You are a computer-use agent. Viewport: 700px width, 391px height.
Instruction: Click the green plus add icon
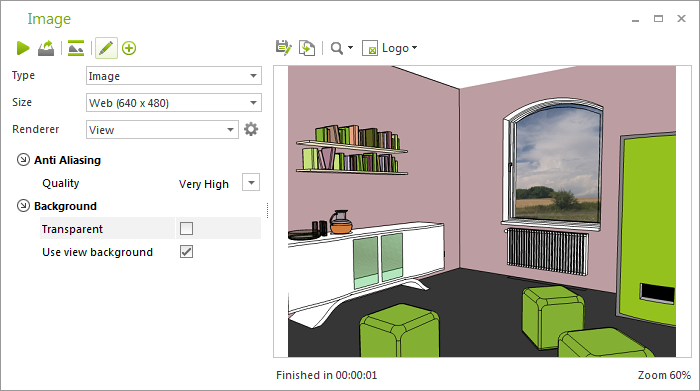tap(129, 48)
